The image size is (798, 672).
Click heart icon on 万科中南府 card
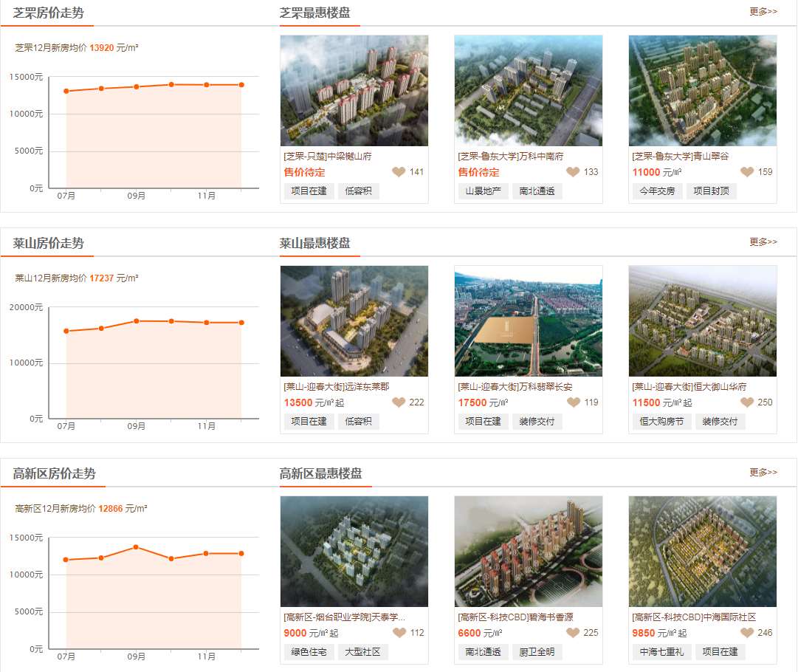tap(573, 172)
